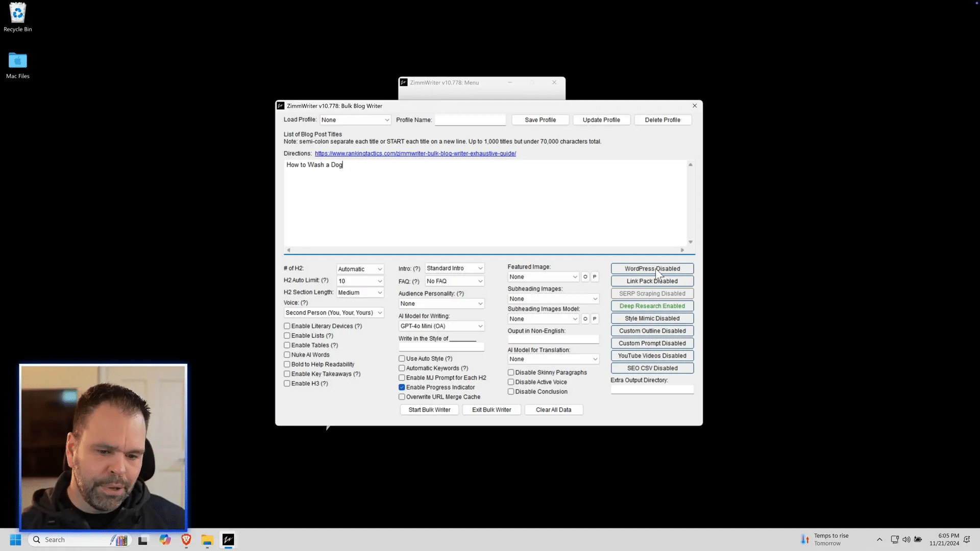
Task: Click Start Bulk Writer
Action: coord(429,410)
